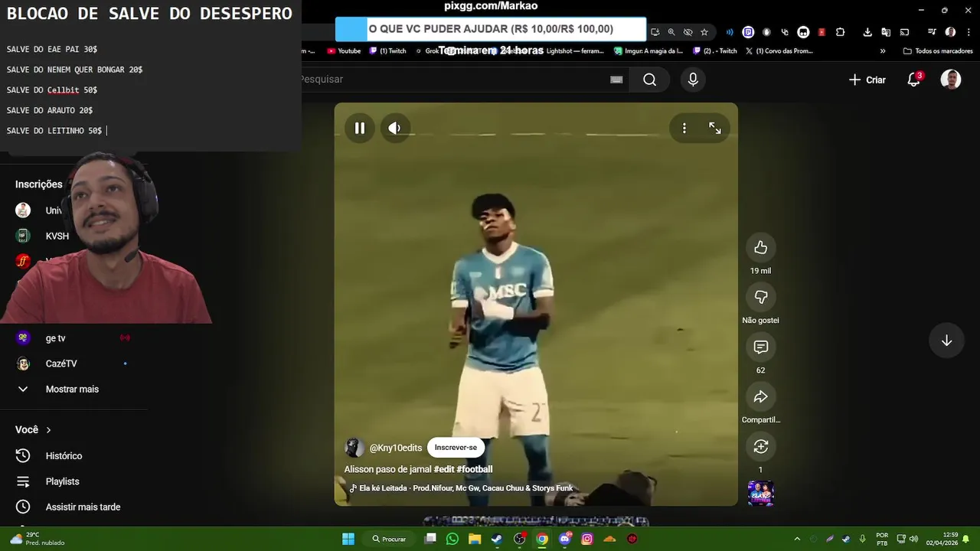Open the Inscrições section
The image size is (980, 551).
coord(38,184)
